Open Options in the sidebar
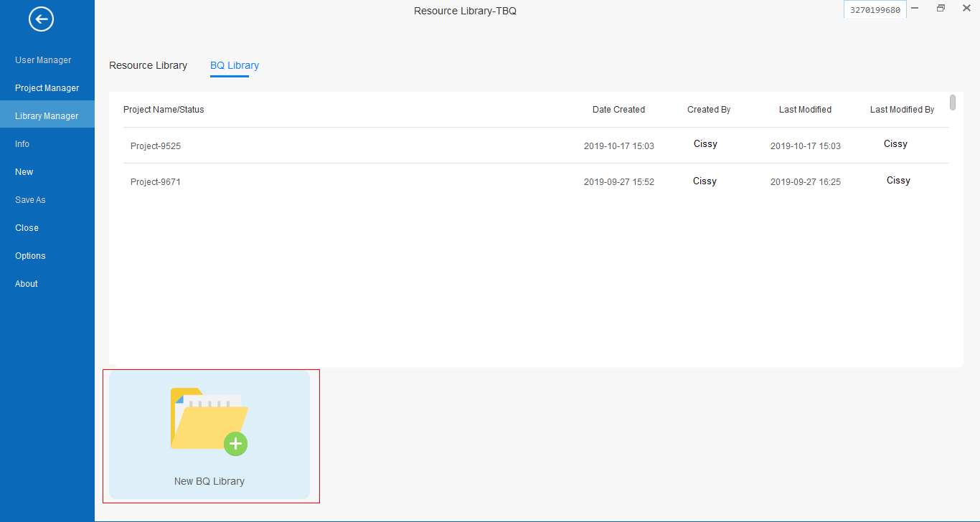This screenshot has width=980, height=522. [x=30, y=256]
